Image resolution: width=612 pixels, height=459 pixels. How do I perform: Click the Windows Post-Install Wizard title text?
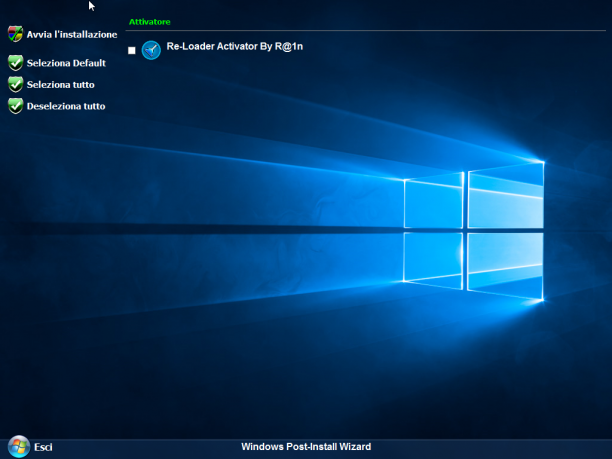[306, 447]
